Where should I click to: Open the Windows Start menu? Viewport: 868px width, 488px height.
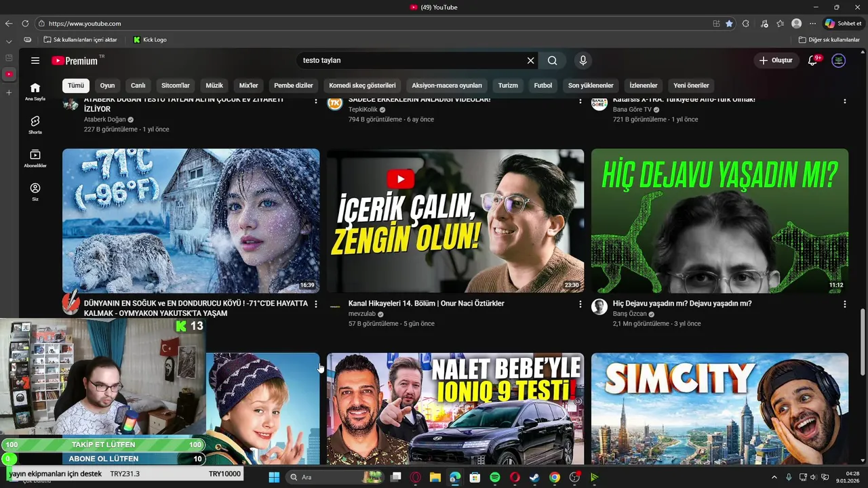(274, 477)
